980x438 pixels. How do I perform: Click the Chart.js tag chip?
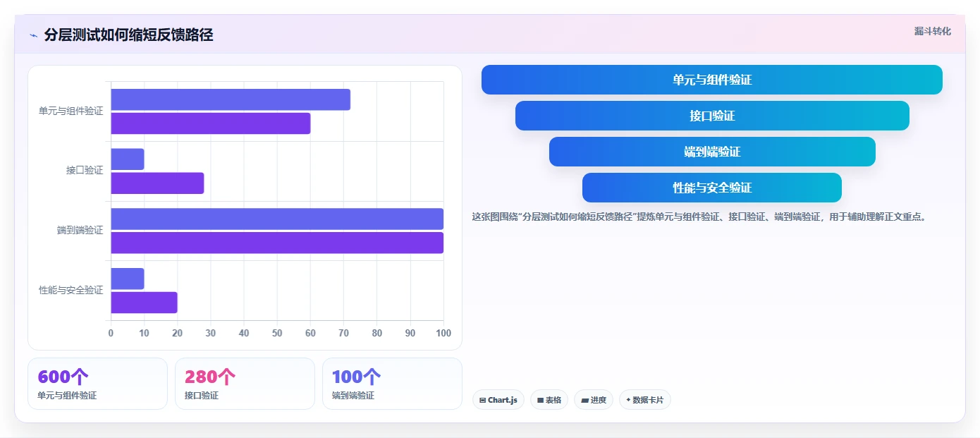(498, 400)
